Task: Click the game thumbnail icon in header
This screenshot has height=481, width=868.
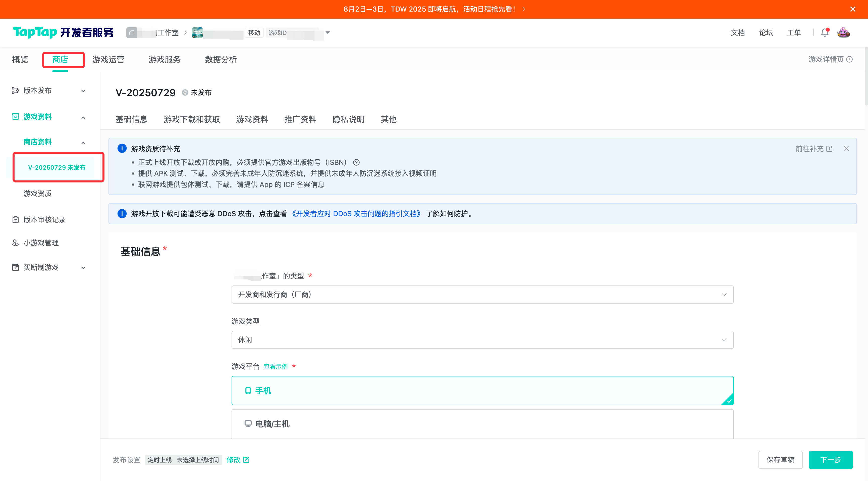Action: coord(197,33)
